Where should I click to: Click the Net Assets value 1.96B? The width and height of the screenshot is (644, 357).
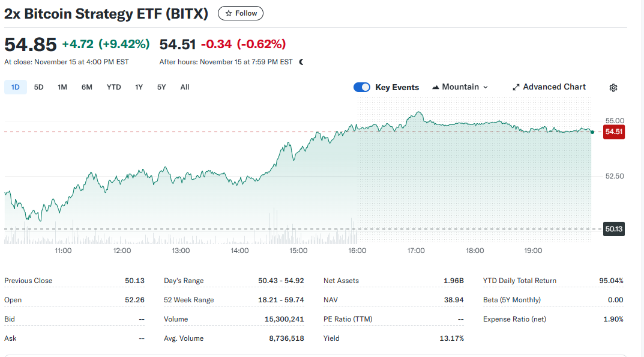(453, 281)
